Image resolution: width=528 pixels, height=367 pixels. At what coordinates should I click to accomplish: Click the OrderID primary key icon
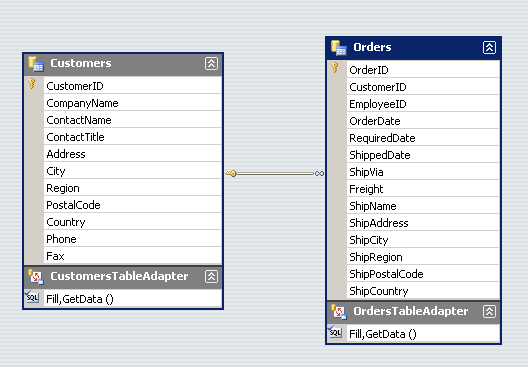pos(335,67)
